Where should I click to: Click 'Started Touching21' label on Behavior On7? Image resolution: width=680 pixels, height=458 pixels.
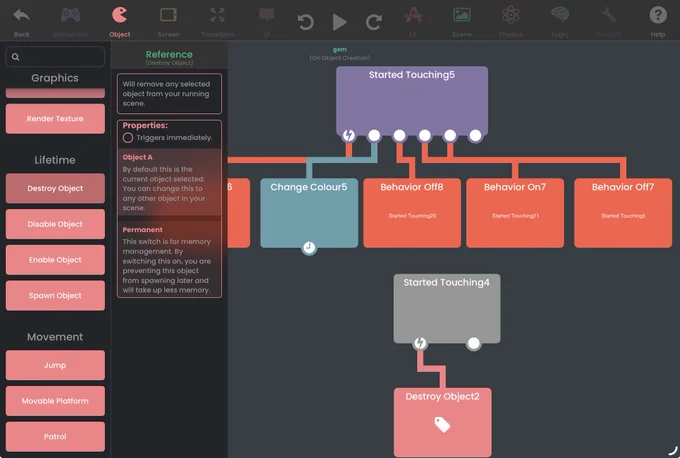coord(515,216)
